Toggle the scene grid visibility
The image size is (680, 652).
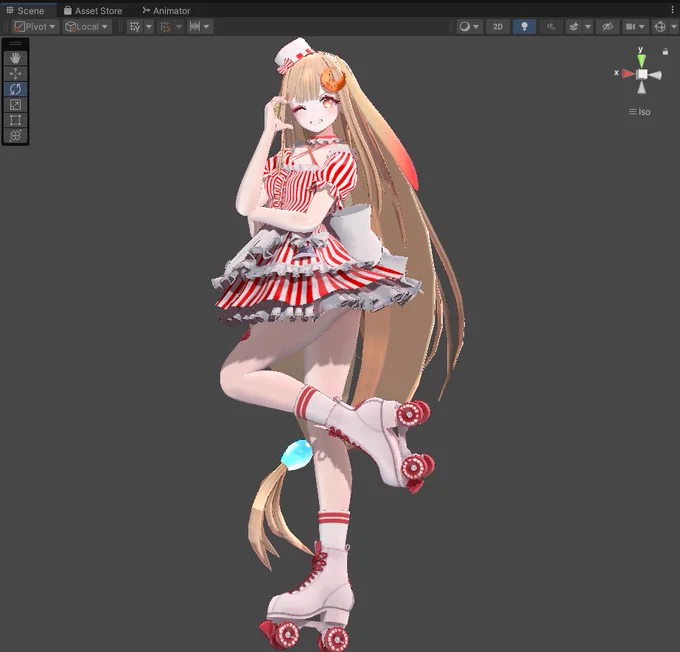click(135, 27)
